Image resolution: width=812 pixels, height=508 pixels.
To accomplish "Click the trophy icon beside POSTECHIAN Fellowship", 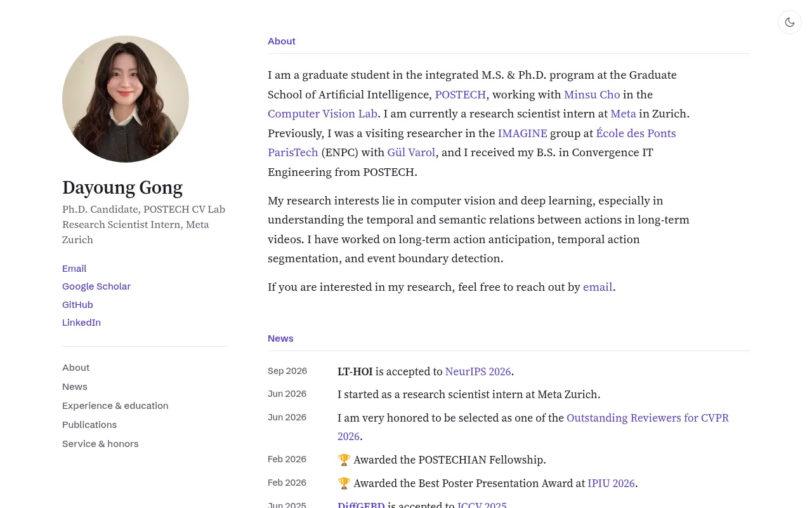I will tap(344, 460).
